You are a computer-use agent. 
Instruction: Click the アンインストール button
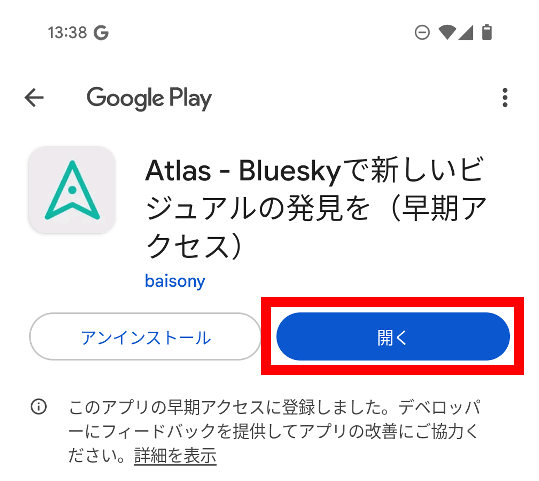pyautogui.click(x=145, y=336)
